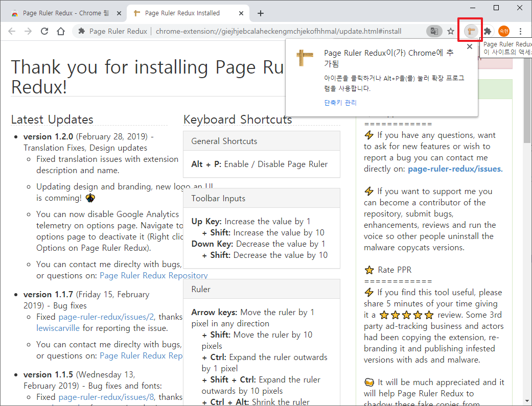Click the extension puzzle icon in address bar
Image resolution: width=532 pixels, height=406 pixels.
pyautogui.click(x=81, y=32)
